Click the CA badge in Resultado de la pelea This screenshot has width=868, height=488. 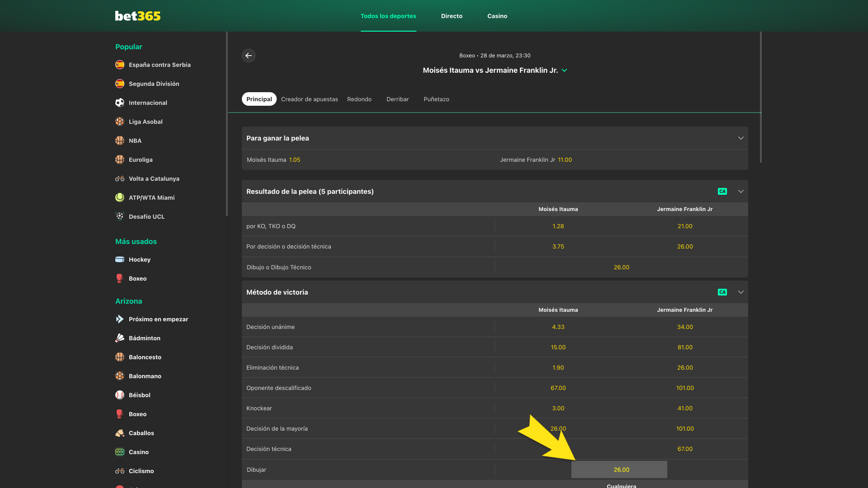(722, 192)
